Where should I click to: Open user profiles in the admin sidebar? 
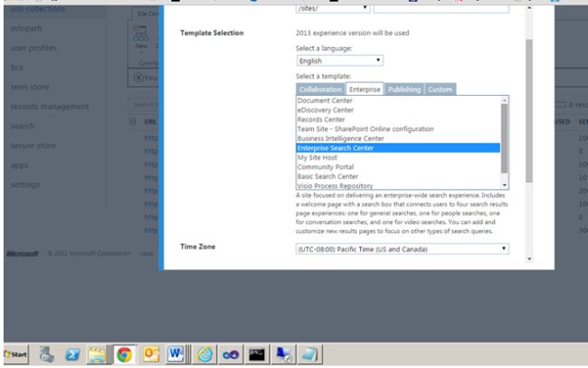point(33,48)
